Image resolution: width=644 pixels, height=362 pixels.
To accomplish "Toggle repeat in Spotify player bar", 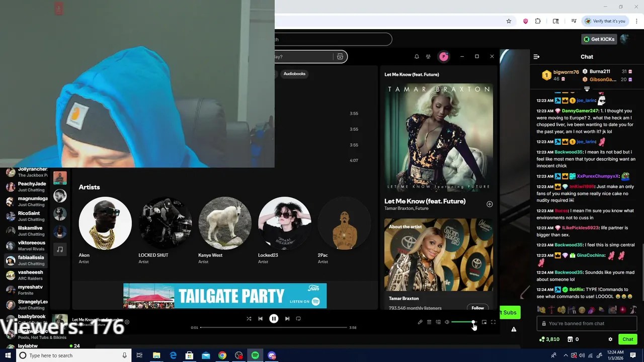I will pos(298,319).
